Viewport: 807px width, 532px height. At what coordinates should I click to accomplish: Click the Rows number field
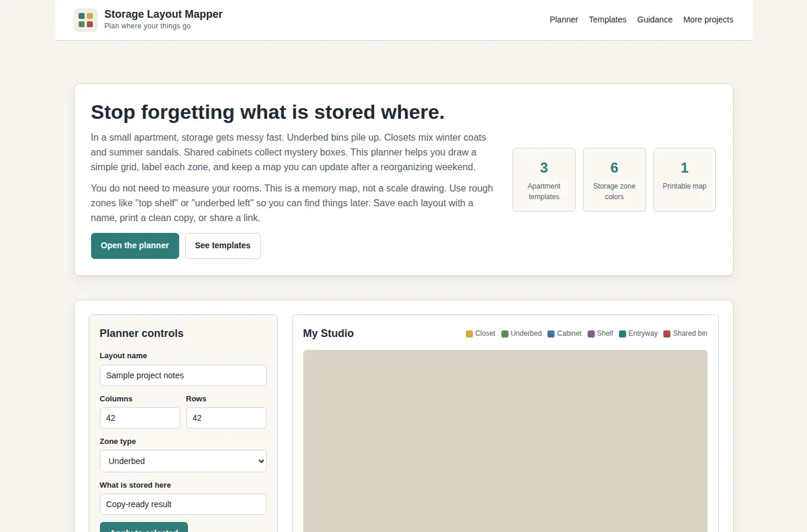(x=226, y=418)
